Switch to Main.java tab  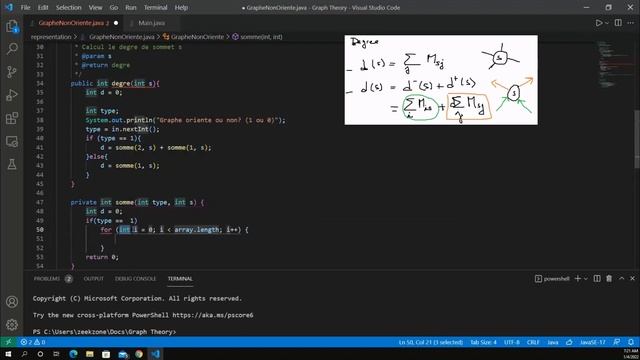click(x=151, y=23)
